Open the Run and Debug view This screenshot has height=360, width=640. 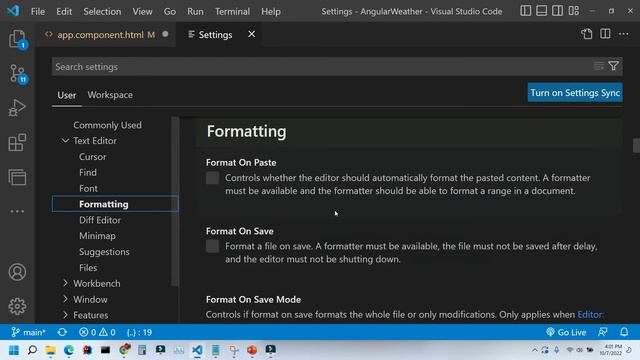click(x=17, y=108)
